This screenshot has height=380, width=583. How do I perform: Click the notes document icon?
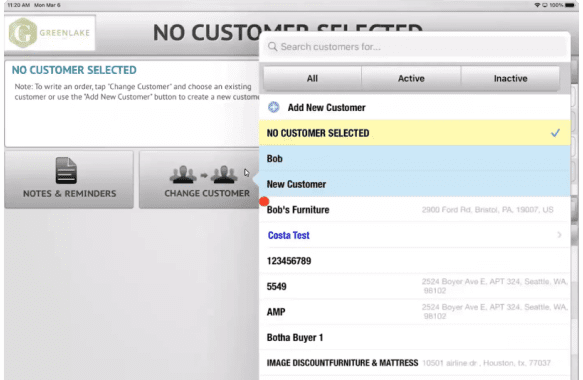(66, 171)
